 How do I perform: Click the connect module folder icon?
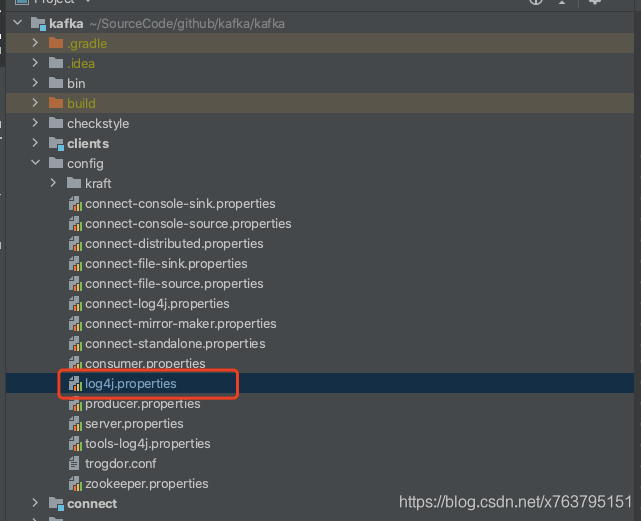[x=56, y=503]
